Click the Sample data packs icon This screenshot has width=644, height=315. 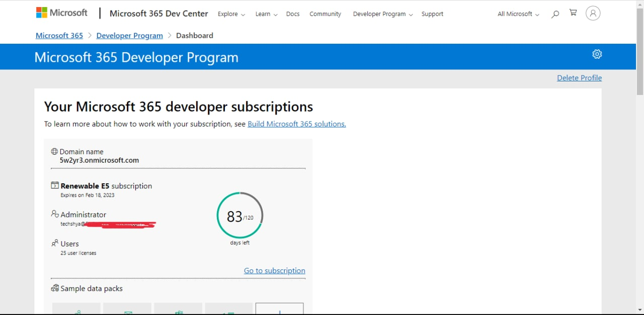click(x=55, y=288)
